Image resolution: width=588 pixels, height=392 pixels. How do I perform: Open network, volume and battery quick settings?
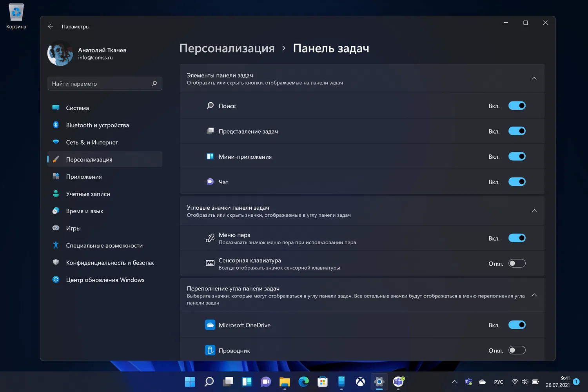click(x=525, y=382)
